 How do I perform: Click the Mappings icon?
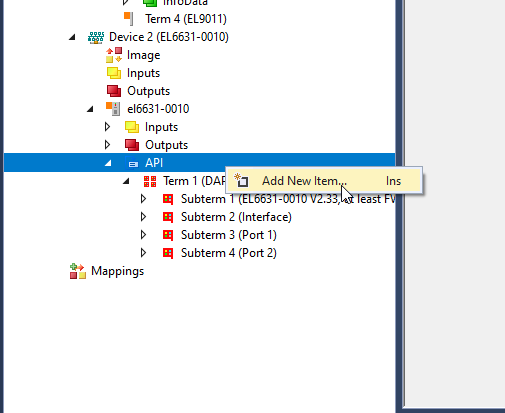click(x=78, y=271)
